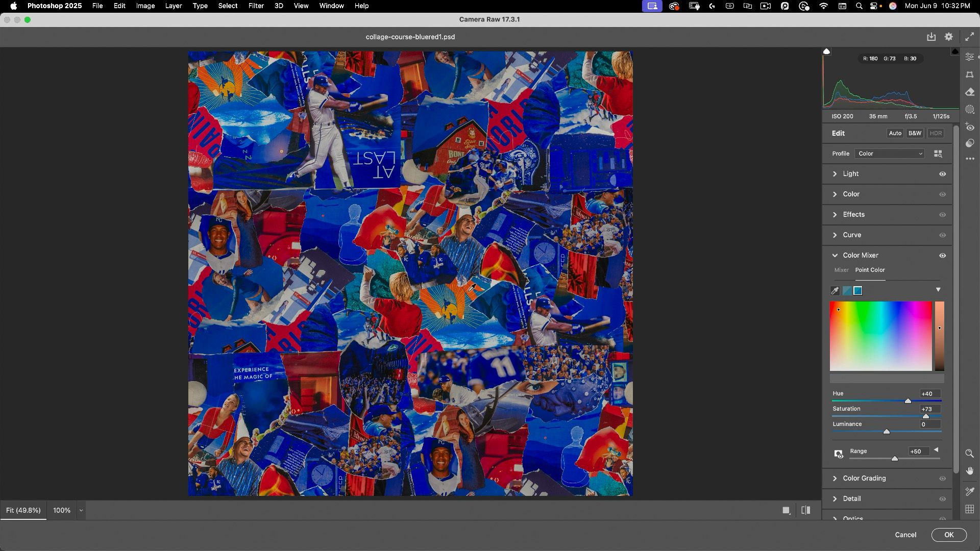This screenshot has width=980, height=551.
Task: Select the Hand tool in sidebar
Action: point(970,471)
